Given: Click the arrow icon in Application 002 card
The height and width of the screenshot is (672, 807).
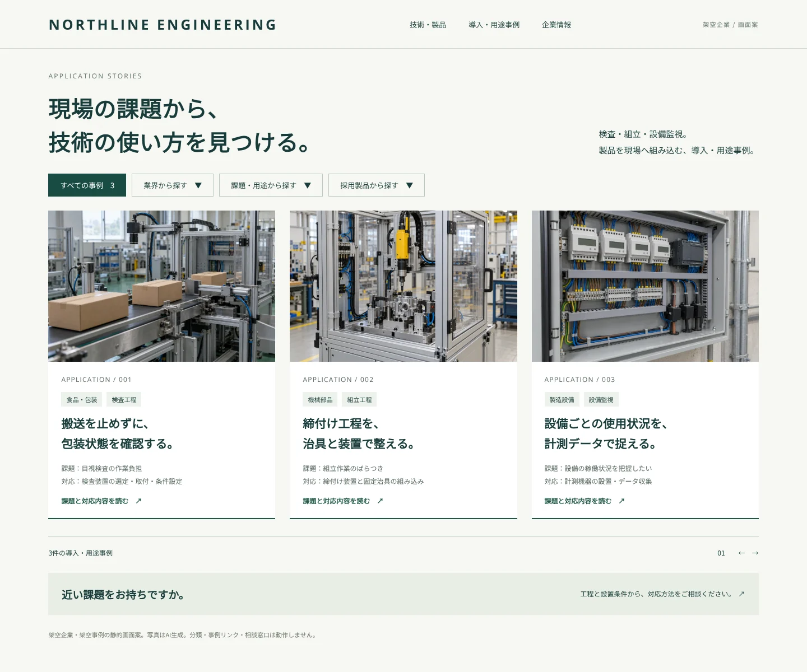Looking at the screenshot, I should tap(380, 501).
